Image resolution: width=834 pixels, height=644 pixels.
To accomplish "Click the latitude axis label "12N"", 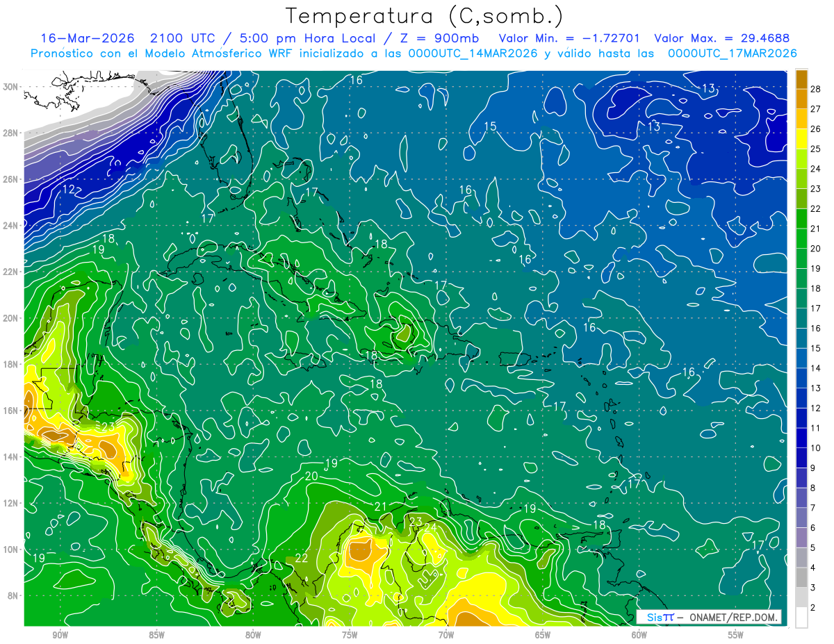I will 11,503.
